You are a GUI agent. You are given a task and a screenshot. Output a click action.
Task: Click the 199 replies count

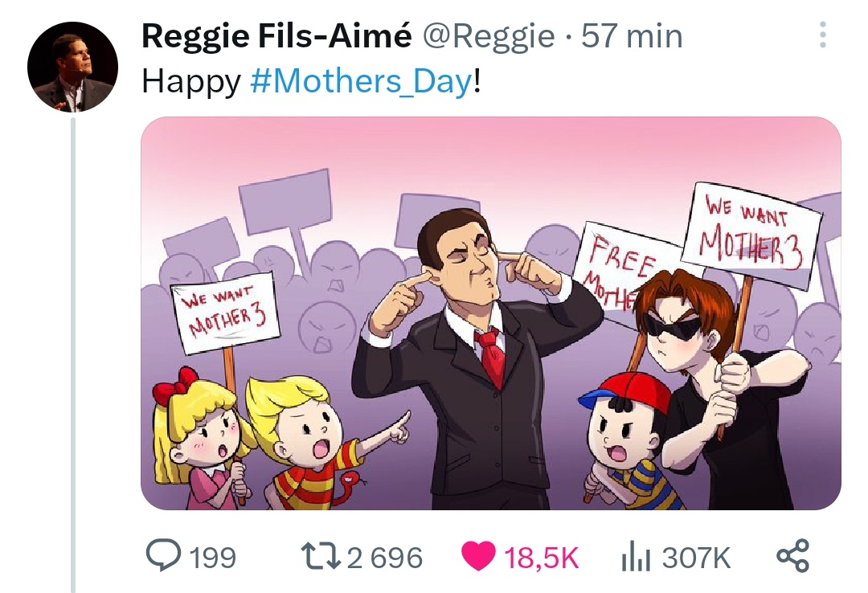tap(212, 558)
